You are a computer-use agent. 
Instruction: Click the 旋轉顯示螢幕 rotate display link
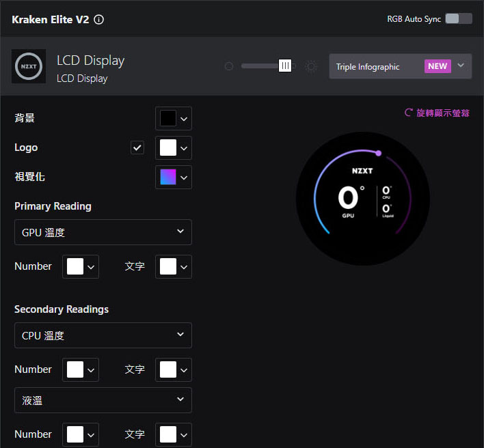click(437, 113)
